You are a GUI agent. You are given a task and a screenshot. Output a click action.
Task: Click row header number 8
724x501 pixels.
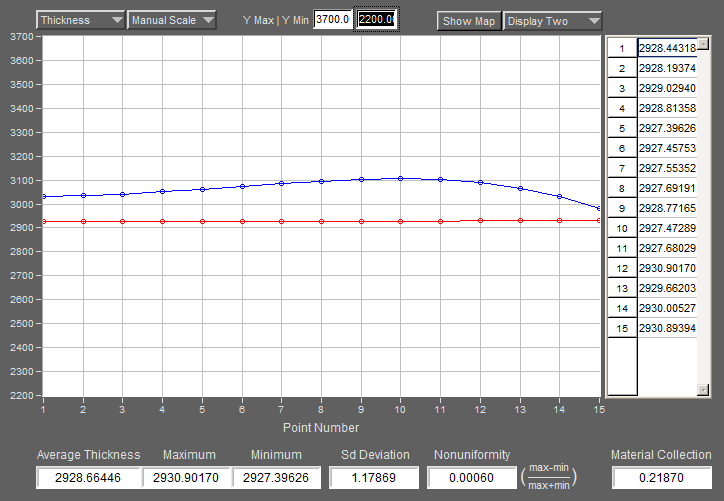coord(622,188)
